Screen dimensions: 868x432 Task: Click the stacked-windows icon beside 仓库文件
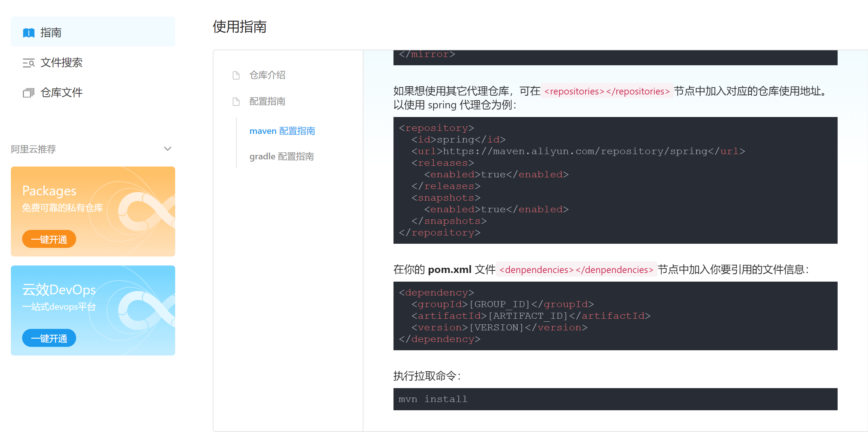[29, 93]
